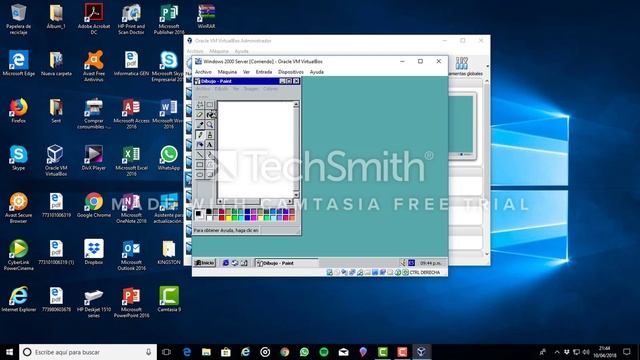Viewport: 640px width, 360px height.
Task: Select the rectangular Select tool in Paint
Action: (x=210, y=105)
